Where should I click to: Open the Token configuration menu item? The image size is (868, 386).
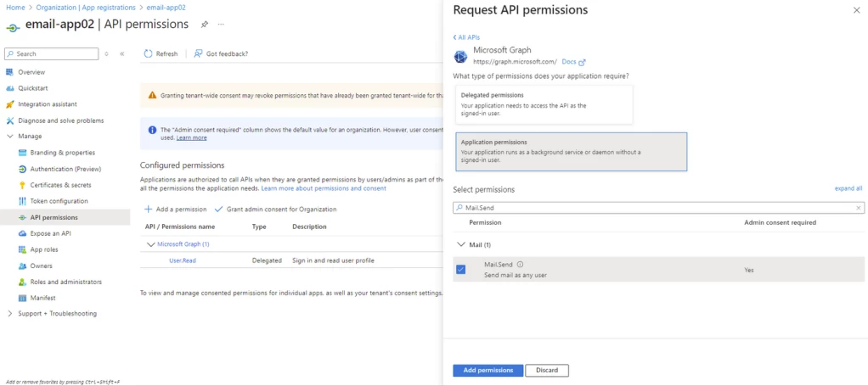(59, 201)
